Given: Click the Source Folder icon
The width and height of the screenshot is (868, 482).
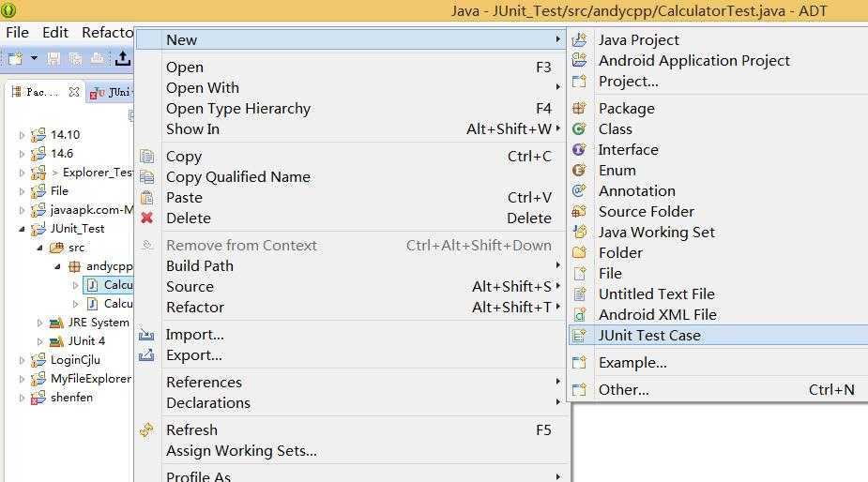Looking at the screenshot, I should [579, 211].
